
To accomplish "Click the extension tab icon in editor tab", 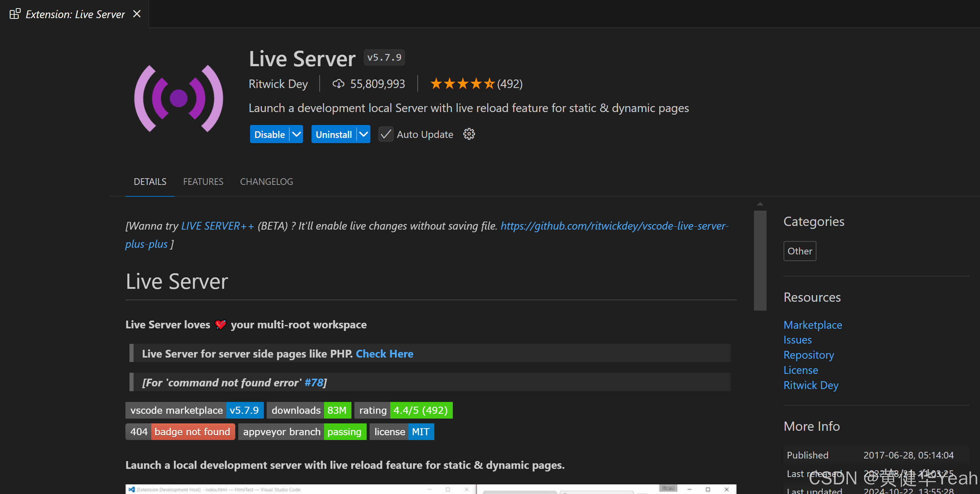I will (x=15, y=14).
